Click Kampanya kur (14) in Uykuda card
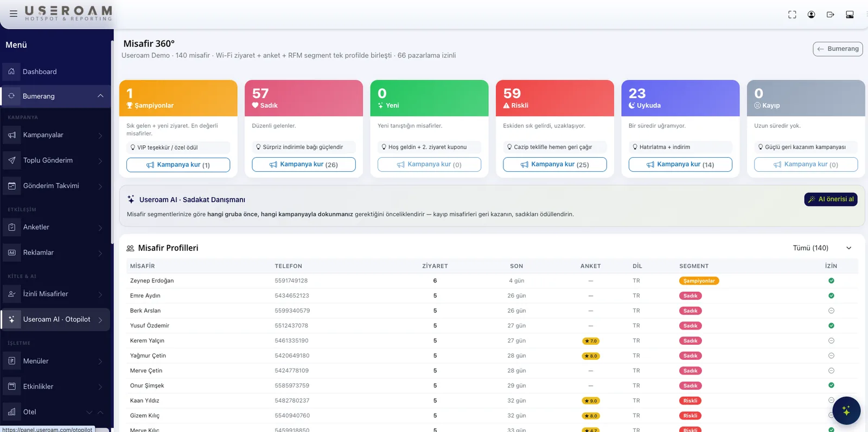The height and width of the screenshot is (432, 868). point(680,164)
